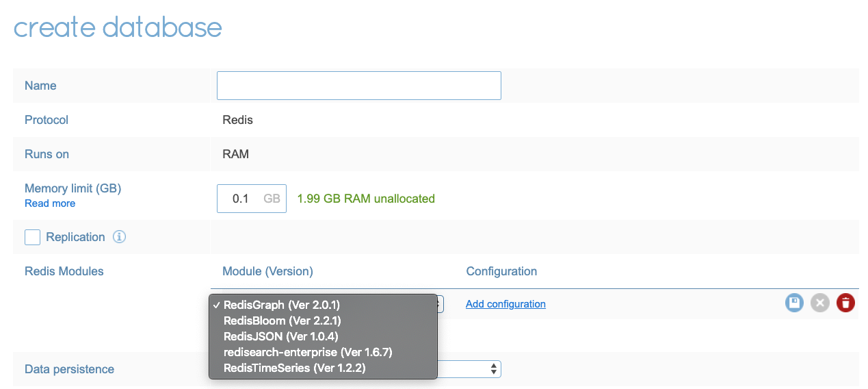This screenshot has width=868, height=389.
Task: Pick RedisJSON (Ver 1.0.4) module
Action: click(x=280, y=336)
